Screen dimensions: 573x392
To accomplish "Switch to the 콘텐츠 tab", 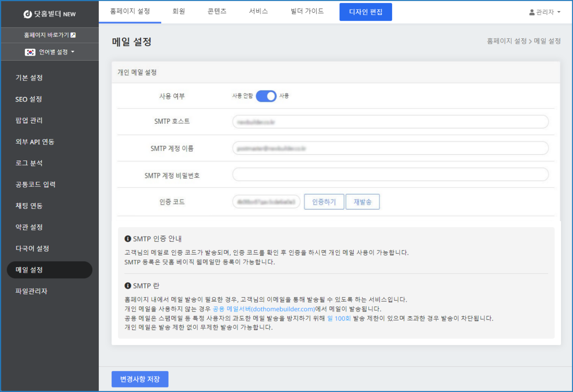I will (x=217, y=12).
